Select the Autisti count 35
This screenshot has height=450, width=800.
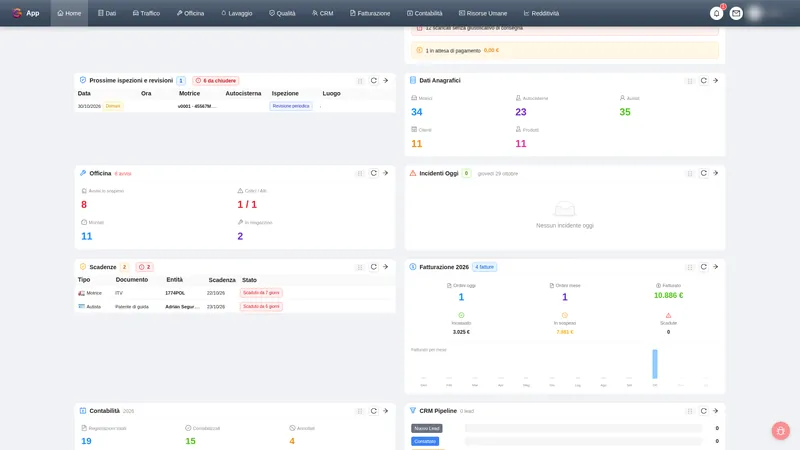[x=625, y=112]
